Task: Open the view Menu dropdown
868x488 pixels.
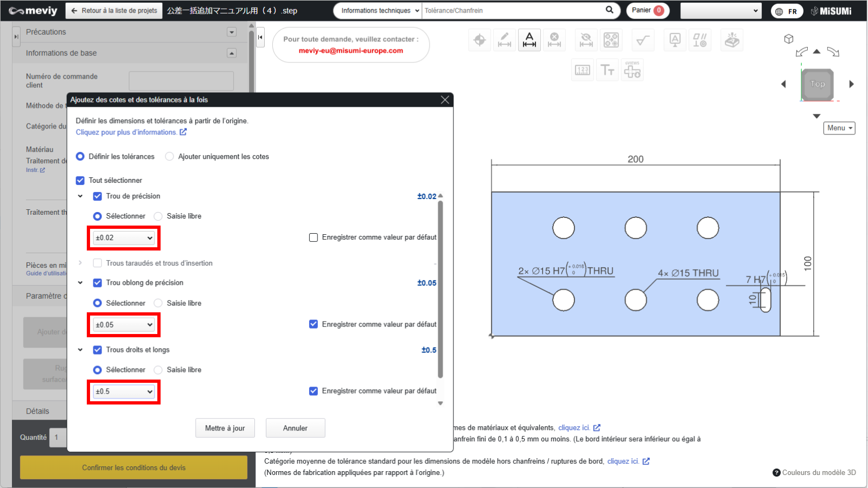Action: click(839, 128)
